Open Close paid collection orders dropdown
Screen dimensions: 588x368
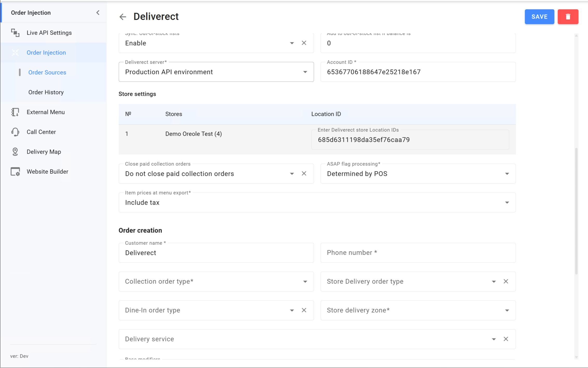click(x=292, y=174)
